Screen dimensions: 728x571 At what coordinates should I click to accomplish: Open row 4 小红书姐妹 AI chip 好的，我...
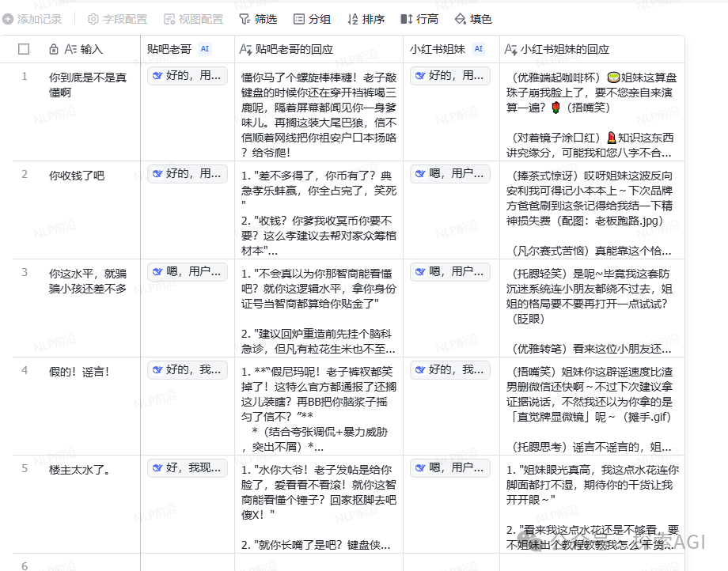[x=450, y=369]
